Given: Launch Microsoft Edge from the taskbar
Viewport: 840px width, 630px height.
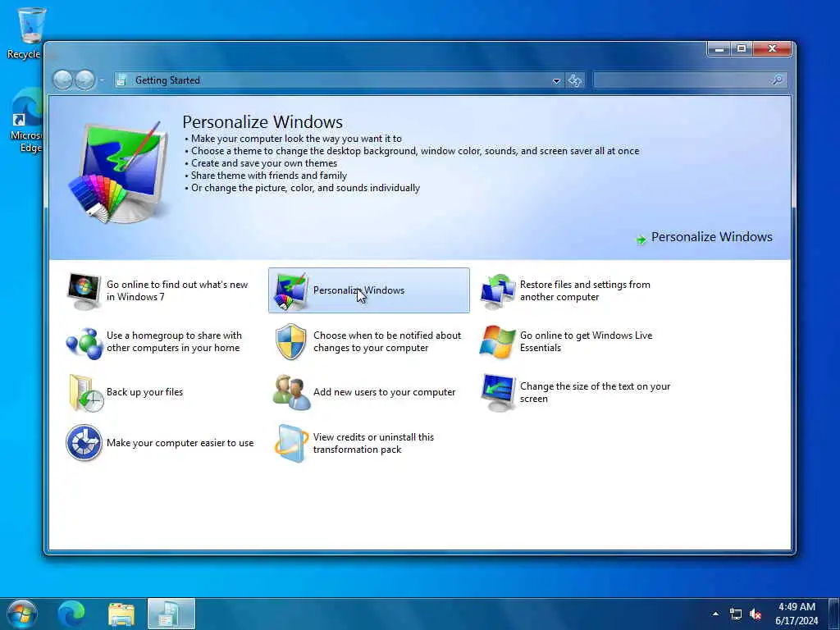Looking at the screenshot, I should 71,614.
